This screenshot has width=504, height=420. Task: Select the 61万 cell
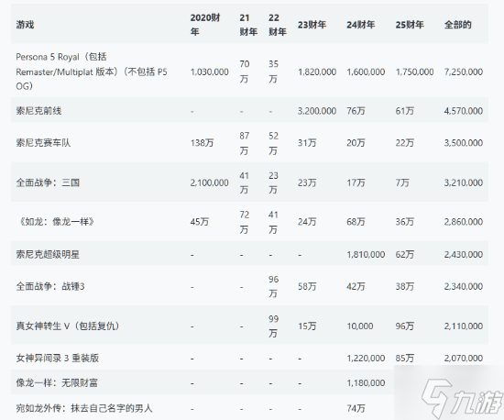[x=405, y=111]
